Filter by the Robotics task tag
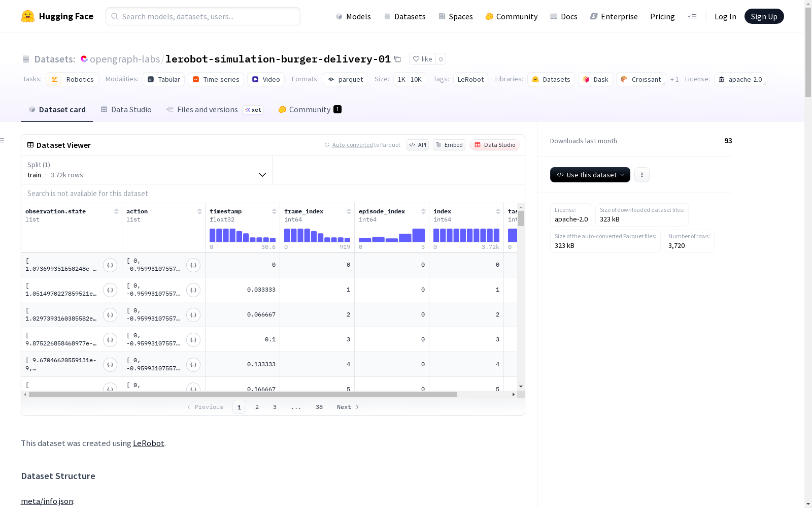This screenshot has width=812, height=508. [x=72, y=79]
